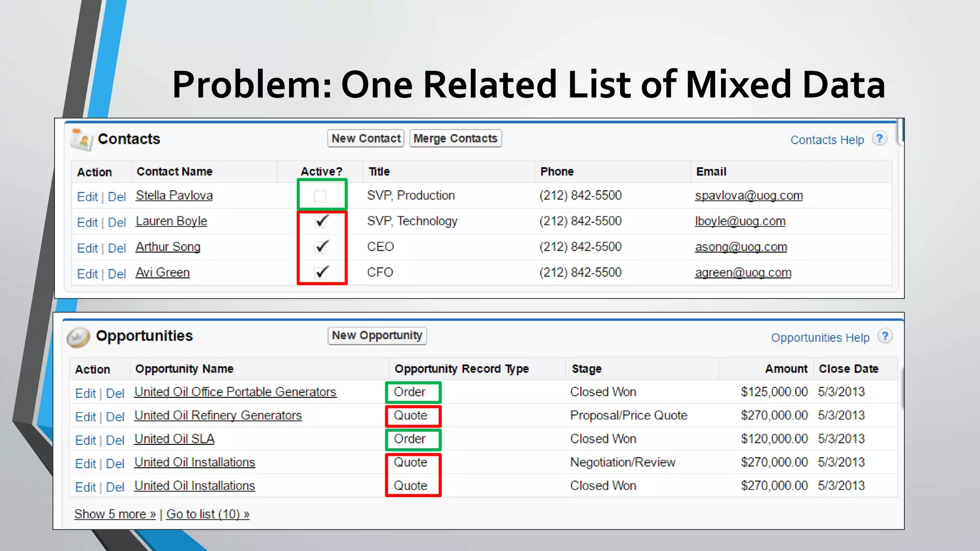Image resolution: width=980 pixels, height=551 pixels.
Task: Open United Oil SLA opportunity
Action: [x=175, y=439]
